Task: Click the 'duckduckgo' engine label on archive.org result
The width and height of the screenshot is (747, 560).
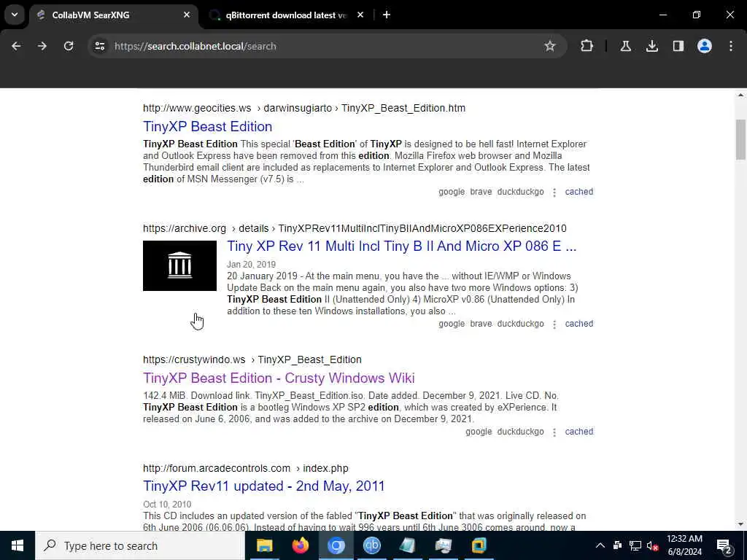Action: click(520, 323)
